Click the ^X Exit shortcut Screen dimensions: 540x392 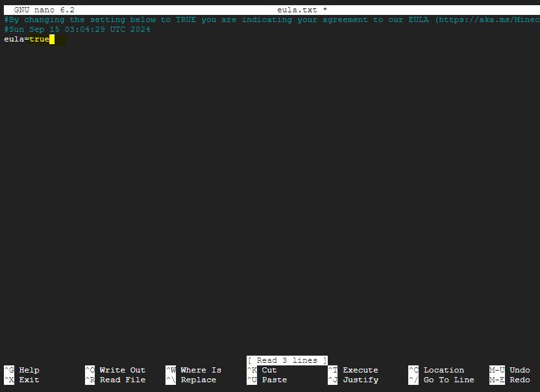tap(21, 380)
